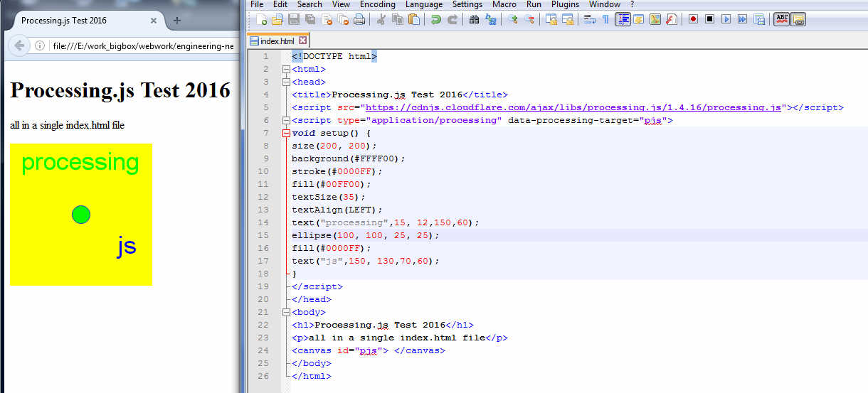Click the Zoom in toolbar icon

pos(512,19)
